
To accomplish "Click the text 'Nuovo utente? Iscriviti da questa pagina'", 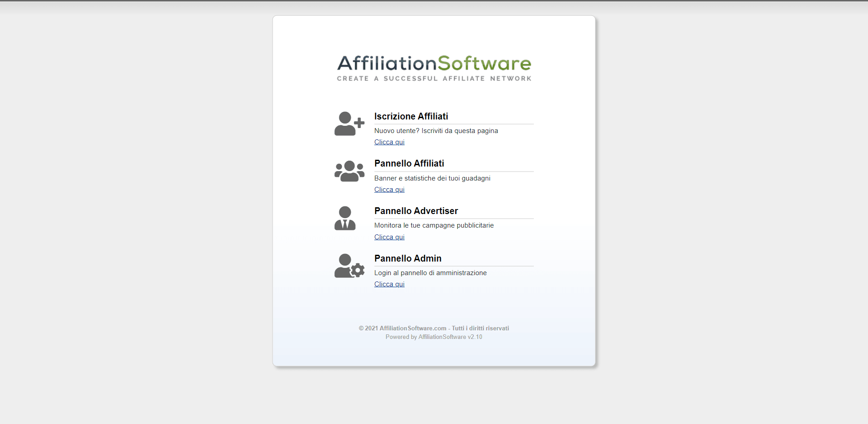I will coord(436,131).
